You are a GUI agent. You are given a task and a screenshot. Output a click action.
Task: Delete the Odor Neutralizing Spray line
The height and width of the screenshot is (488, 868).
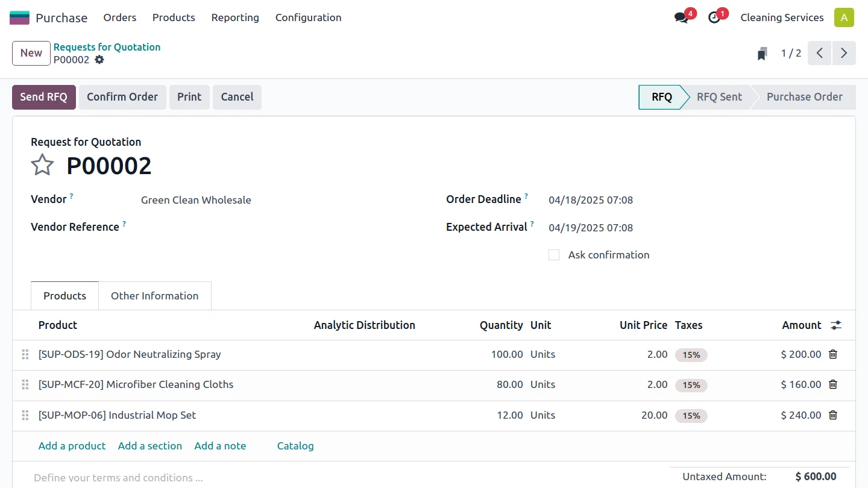[833, 354]
